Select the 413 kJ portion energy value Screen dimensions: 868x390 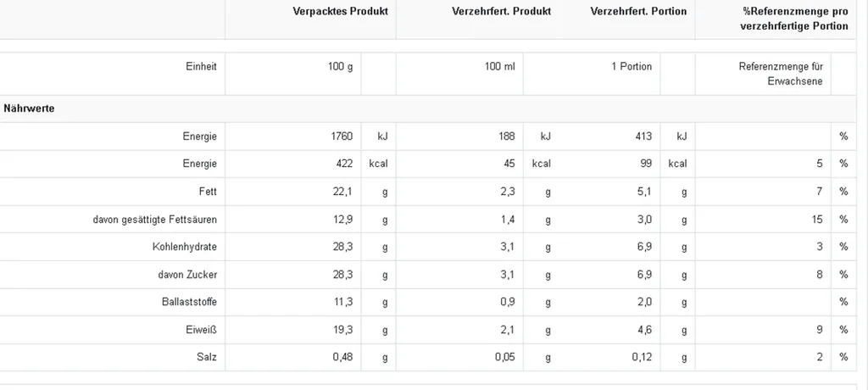click(x=643, y=136)
